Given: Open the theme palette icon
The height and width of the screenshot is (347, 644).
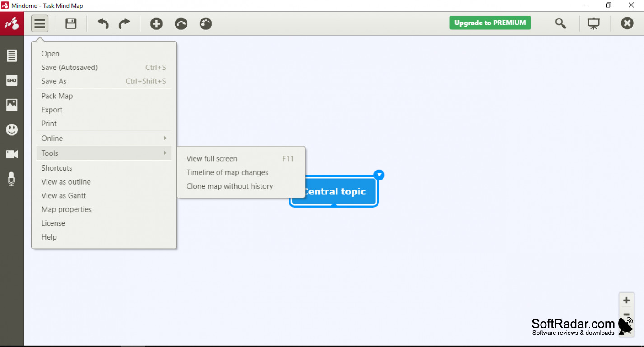Looking at the screenshot, I should coord(206,23).
